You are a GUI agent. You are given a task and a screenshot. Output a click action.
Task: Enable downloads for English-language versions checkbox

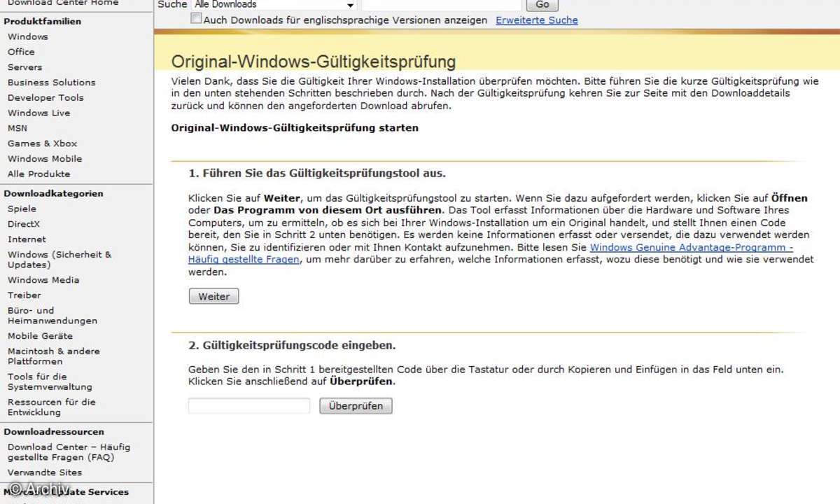197,19
